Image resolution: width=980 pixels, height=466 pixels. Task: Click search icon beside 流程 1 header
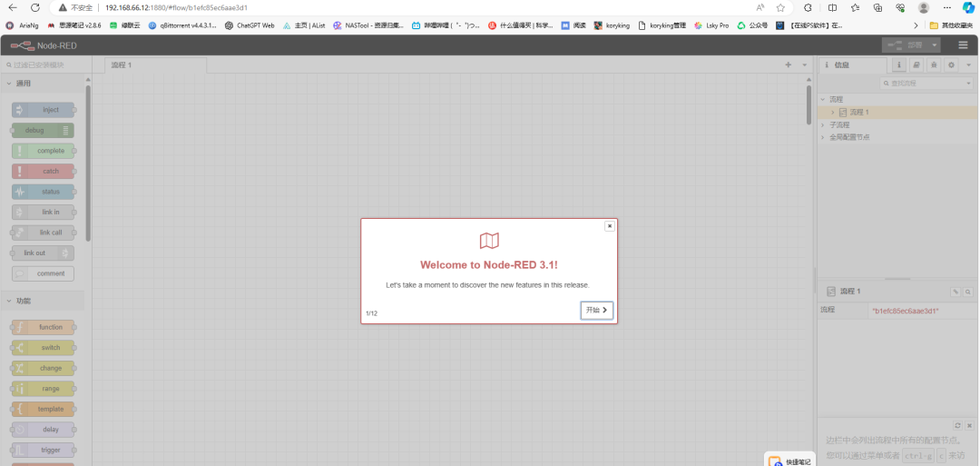coord(967,292)
